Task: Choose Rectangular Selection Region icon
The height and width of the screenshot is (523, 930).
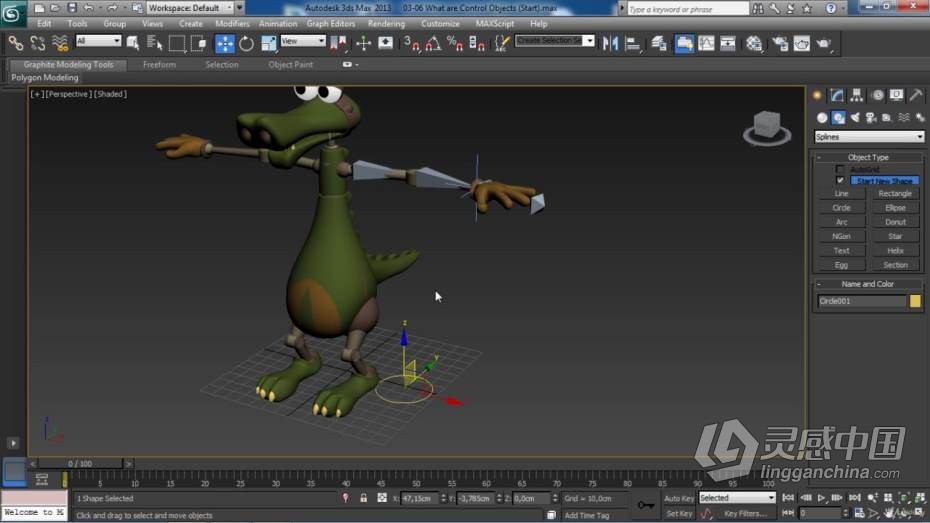Action: point(177,43)
